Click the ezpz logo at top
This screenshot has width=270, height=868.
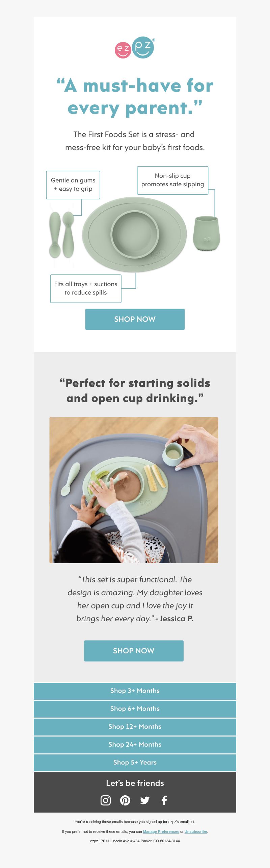[x=135, y=47]
